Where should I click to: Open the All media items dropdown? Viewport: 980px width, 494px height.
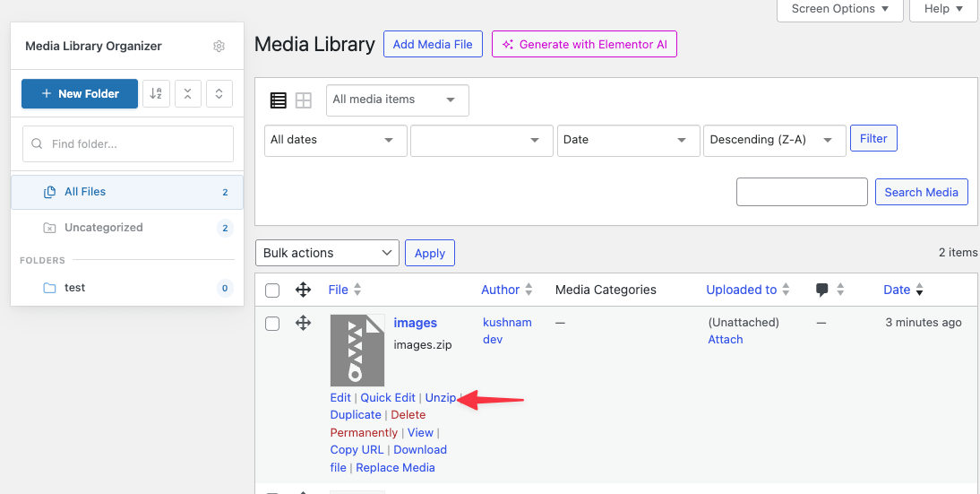point(398,100)
